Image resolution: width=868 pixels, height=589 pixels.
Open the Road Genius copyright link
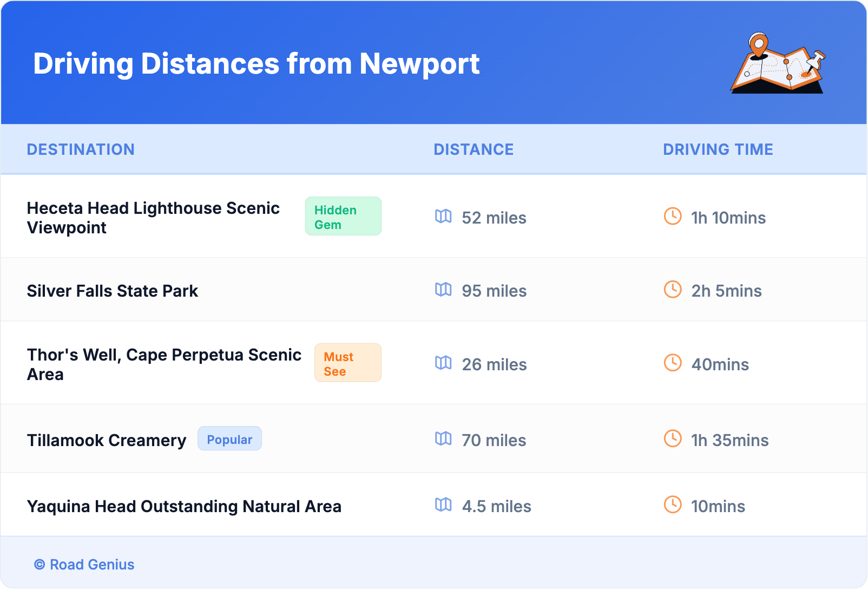tap(84, 565)
